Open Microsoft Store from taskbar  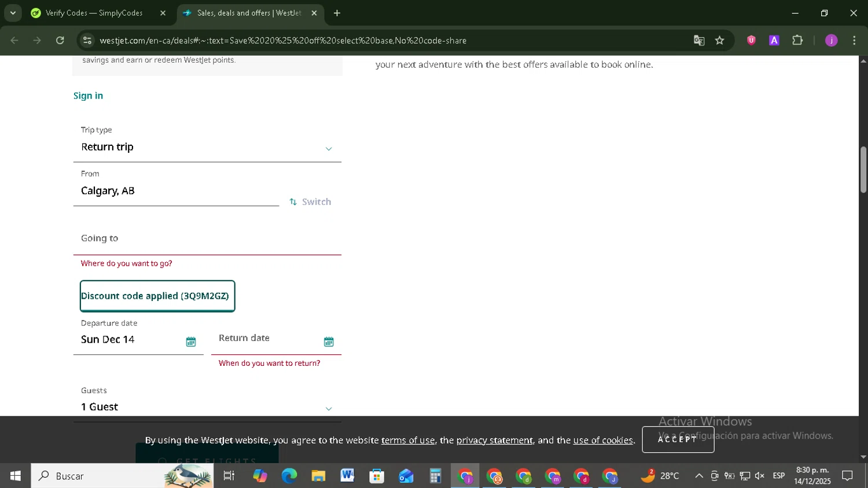coord(377,476)
